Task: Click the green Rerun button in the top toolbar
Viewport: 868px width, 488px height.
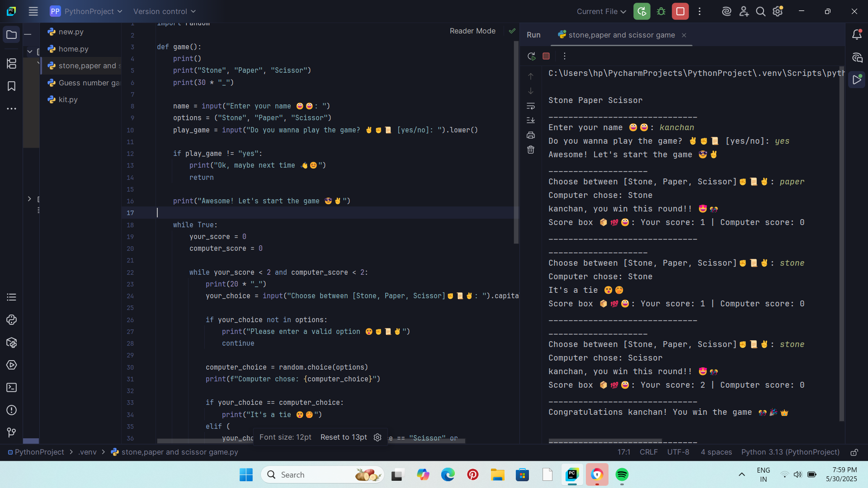Action: click(642, 11)
